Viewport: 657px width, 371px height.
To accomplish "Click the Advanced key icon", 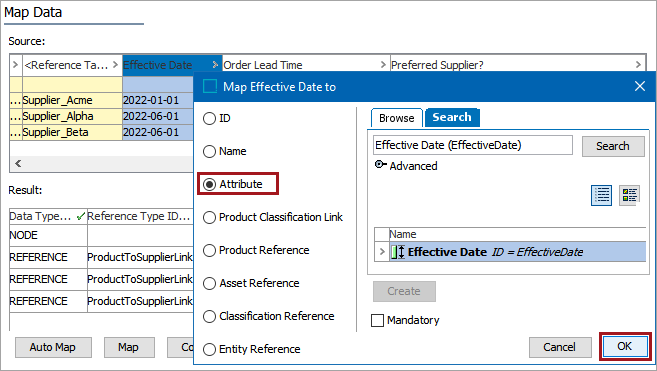I will click(x=380, y=165).
